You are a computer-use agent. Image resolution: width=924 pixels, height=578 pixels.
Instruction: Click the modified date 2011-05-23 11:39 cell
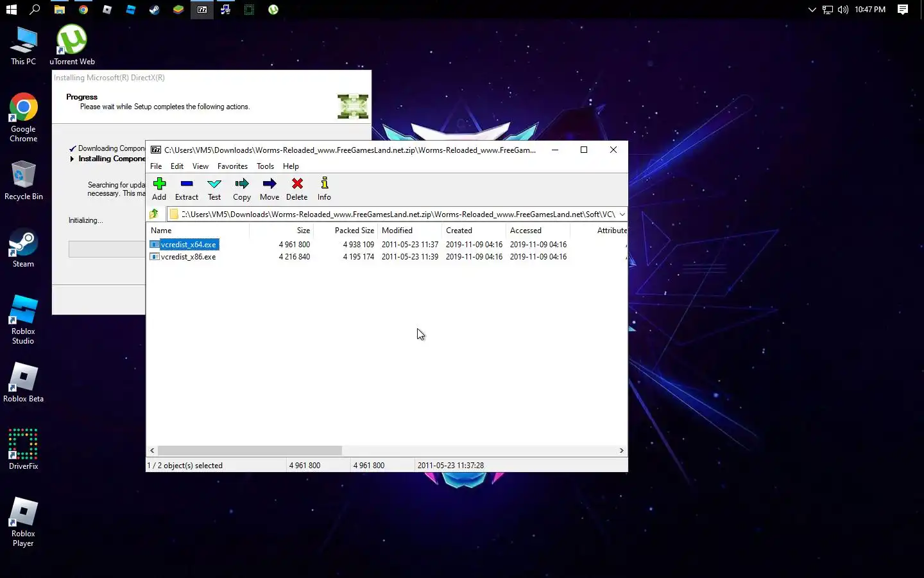click(410, 257)
